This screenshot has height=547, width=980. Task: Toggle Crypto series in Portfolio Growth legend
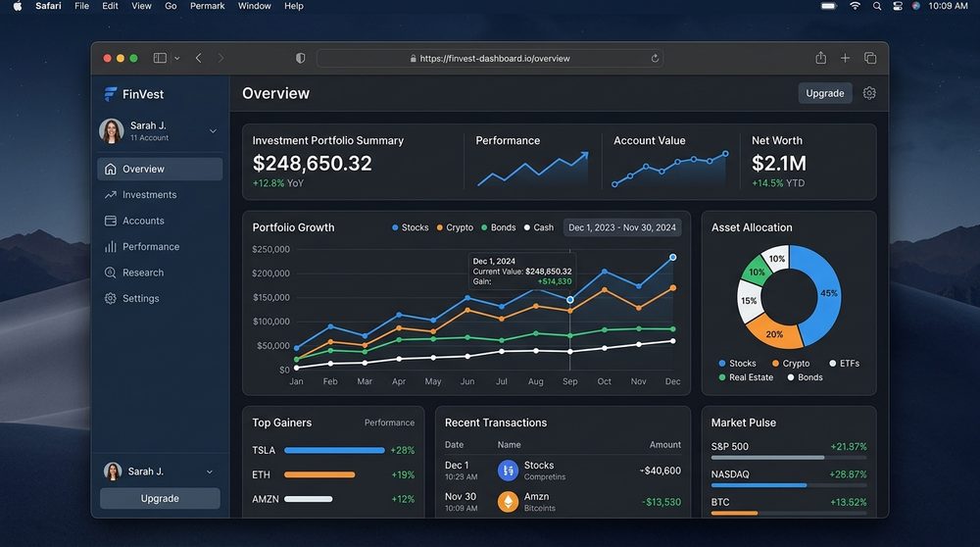455,227
